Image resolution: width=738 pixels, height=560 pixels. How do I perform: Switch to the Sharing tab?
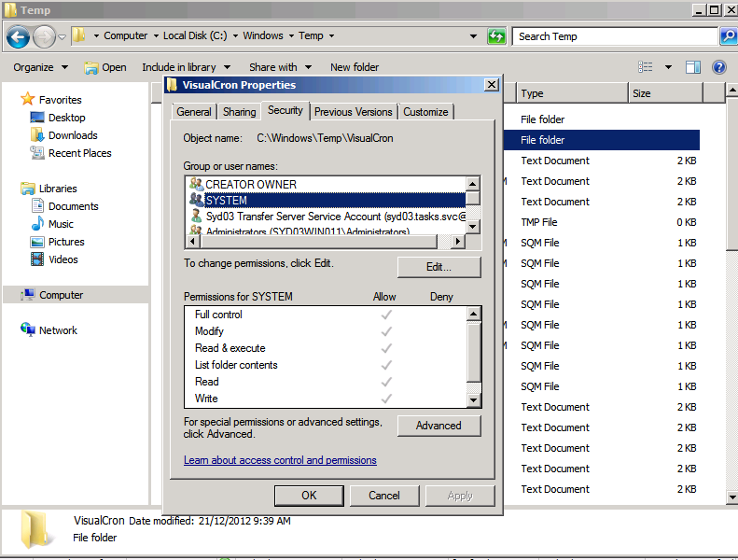(240, 112)
